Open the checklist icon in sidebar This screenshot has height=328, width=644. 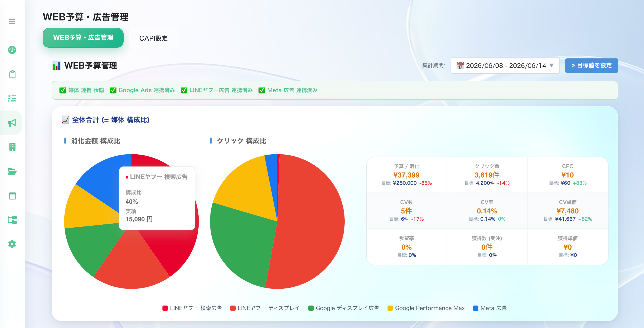pos(12,98)
